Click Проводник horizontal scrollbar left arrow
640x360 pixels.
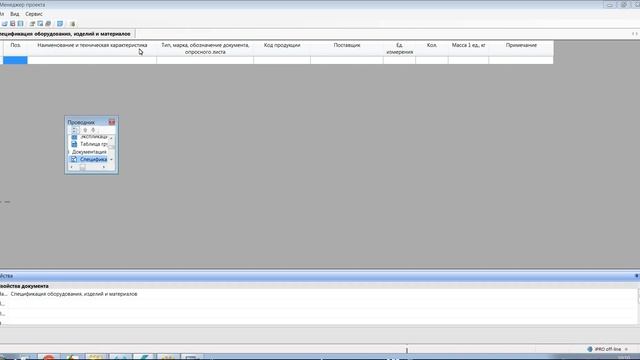72,167
